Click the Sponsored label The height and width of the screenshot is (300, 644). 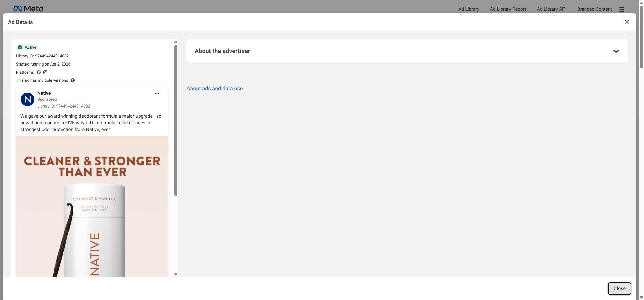(x=47, y=99)
